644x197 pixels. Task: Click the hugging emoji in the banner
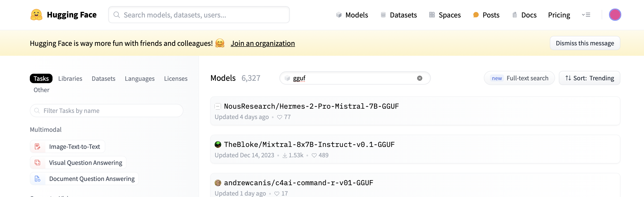tap(220, 43)
